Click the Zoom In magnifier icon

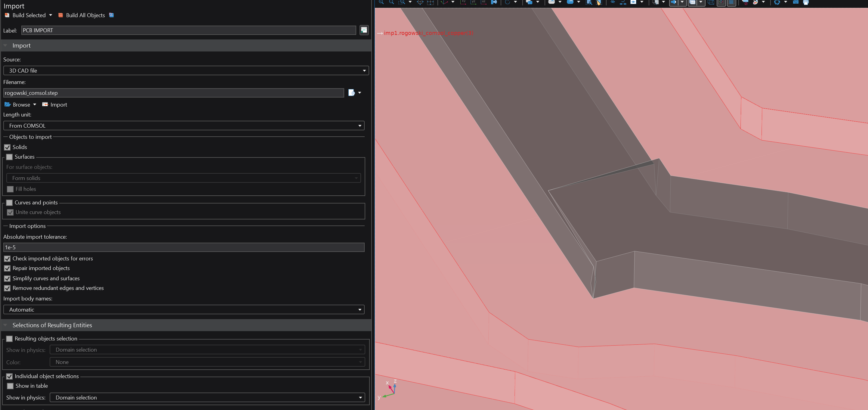(x=381, y=2)
